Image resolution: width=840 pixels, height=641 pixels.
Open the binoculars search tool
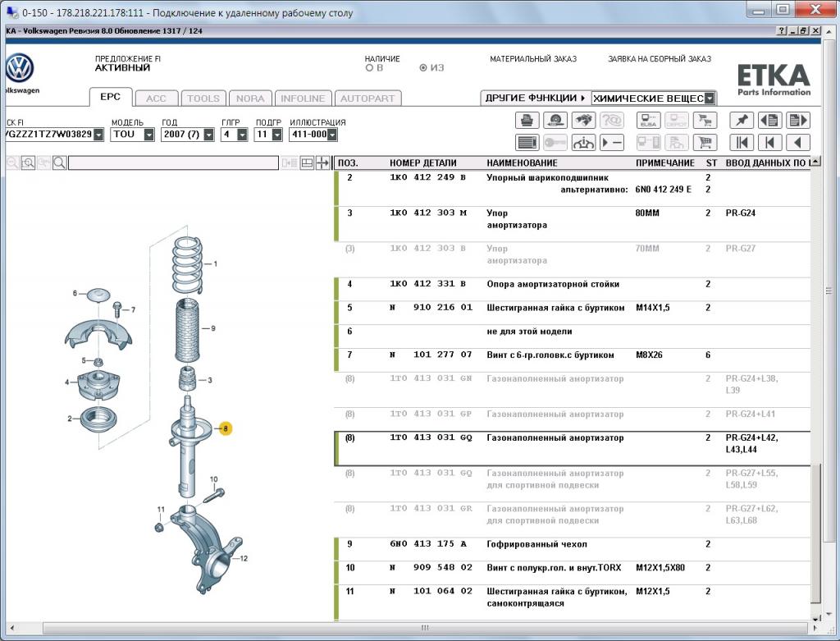[x=583, y=120]
